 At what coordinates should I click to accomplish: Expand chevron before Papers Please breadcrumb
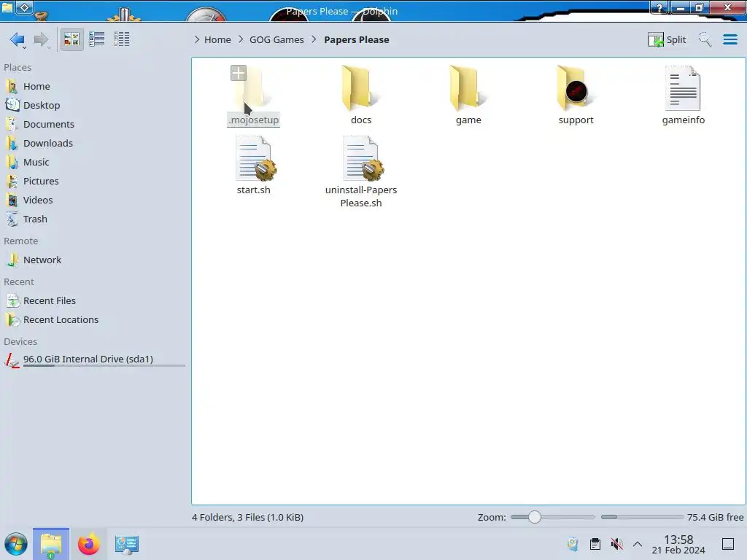[x=314, y=39]
